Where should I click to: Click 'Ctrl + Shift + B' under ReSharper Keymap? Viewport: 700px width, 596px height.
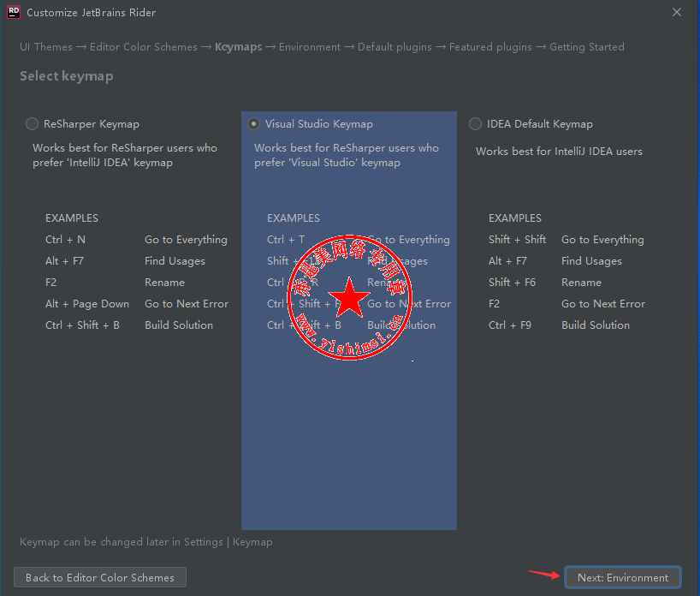[82, 325]
